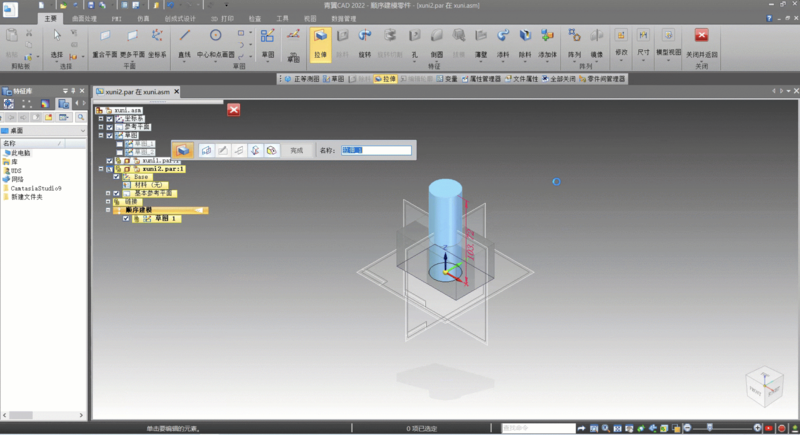Toggle the 参考平面 checkbox in tree
This screenshot has width=800, height=435.
click(x=110, y=127)
